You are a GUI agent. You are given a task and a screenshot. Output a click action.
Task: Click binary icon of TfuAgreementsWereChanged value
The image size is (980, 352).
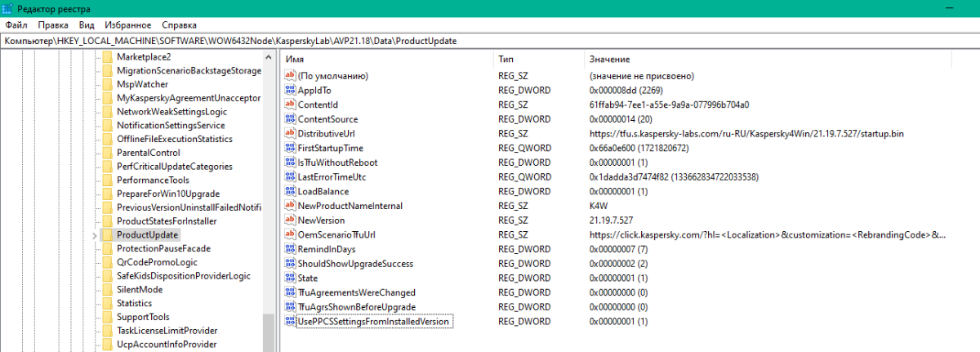coord(290,292)
